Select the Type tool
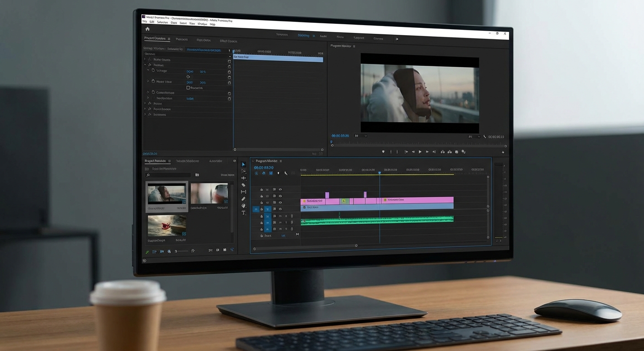644x351 pixels. click(243, 213)
